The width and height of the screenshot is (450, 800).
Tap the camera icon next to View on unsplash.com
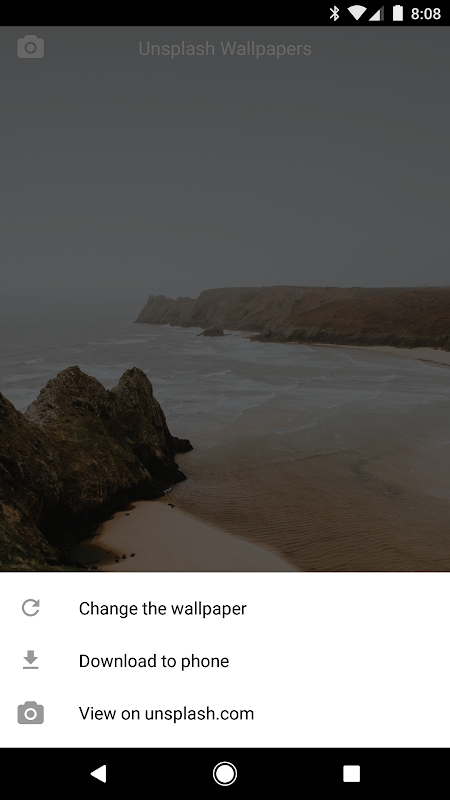[x=31, y=713]
